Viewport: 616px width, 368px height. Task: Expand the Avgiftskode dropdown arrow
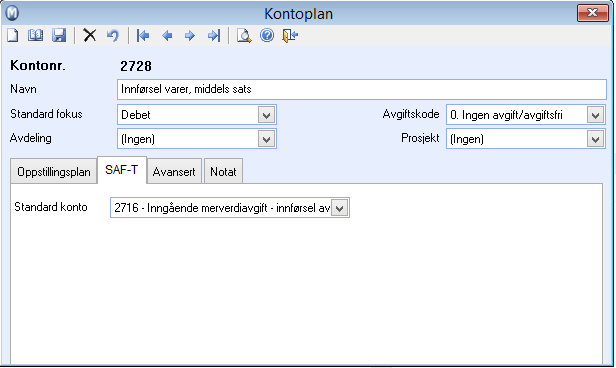(x=595, y=115)
